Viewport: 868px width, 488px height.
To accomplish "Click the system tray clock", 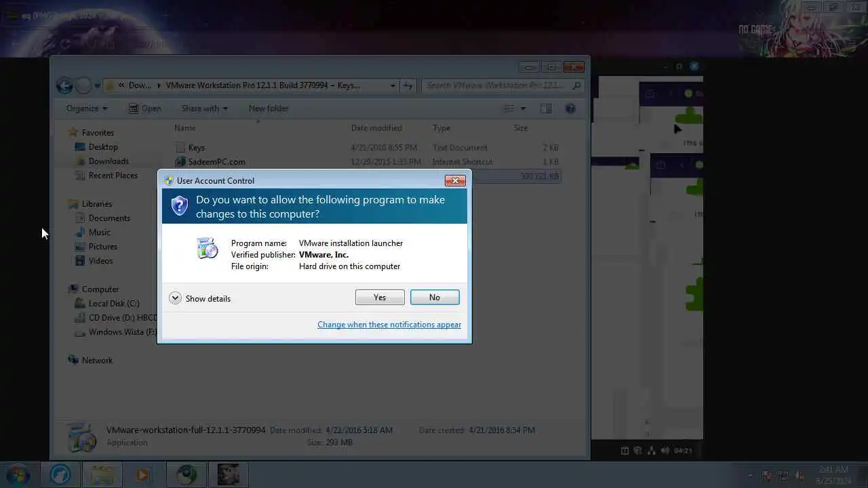I will click(835, 475).
